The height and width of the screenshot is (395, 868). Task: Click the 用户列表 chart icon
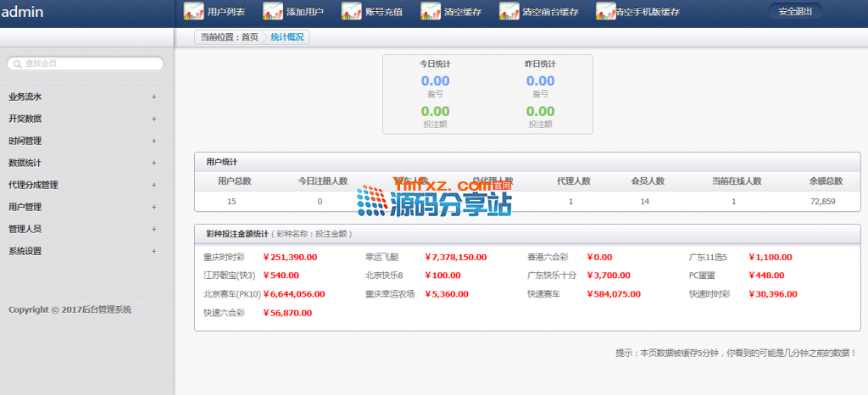point(193,11)
